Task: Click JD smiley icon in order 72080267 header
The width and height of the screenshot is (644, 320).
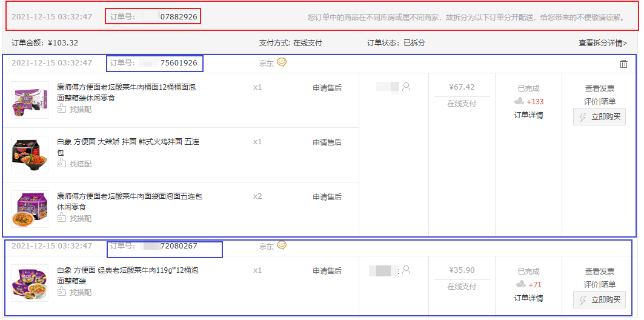Action: point(281,245)
